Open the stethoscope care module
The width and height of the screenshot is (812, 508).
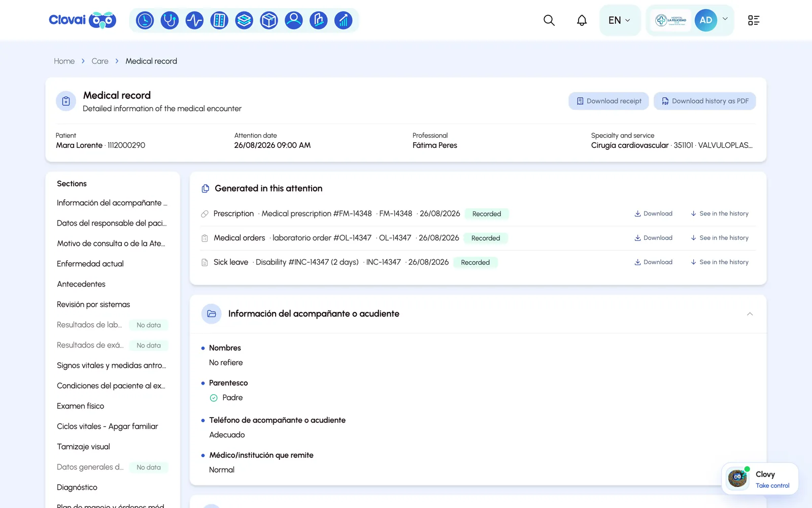(x=170, y=20)
